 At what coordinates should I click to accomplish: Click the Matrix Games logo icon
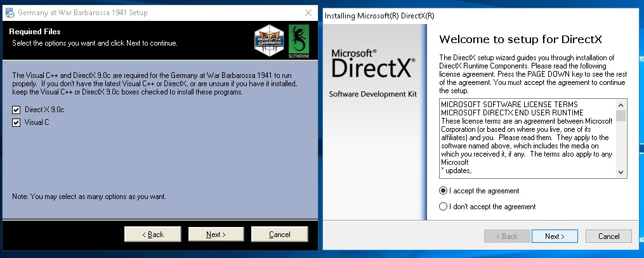tap(269, 40)
